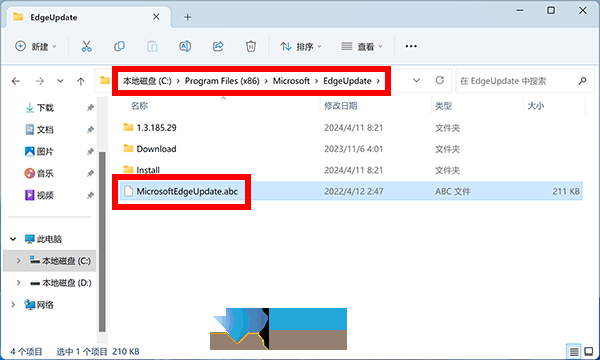Click Microsoft breadcrumb in address bar

click(291, 81)
